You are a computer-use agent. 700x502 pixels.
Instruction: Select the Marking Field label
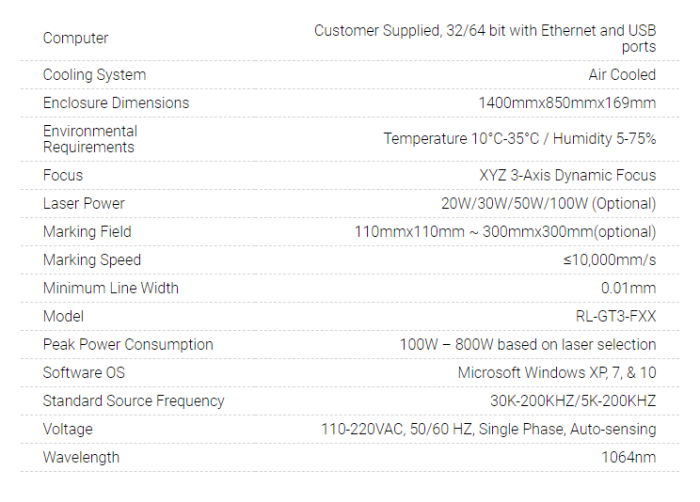(87, 232)
